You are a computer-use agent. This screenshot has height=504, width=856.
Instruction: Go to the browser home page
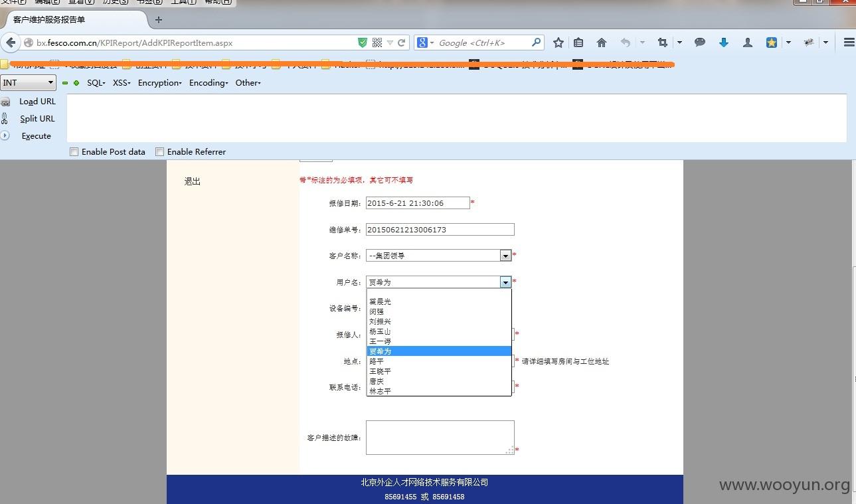pos(602,42)
